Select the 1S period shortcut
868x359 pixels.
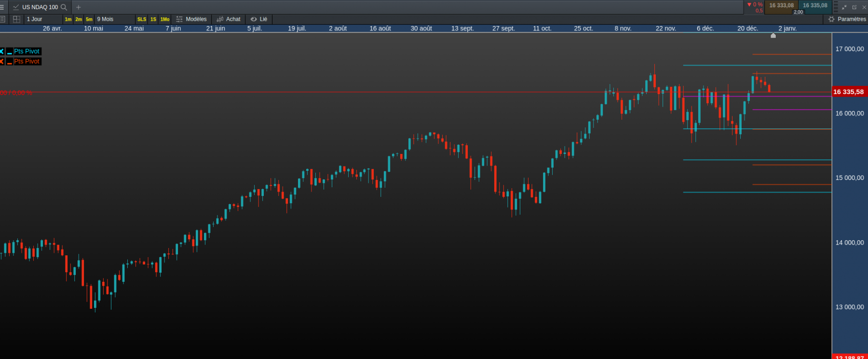tap(153, 19)
